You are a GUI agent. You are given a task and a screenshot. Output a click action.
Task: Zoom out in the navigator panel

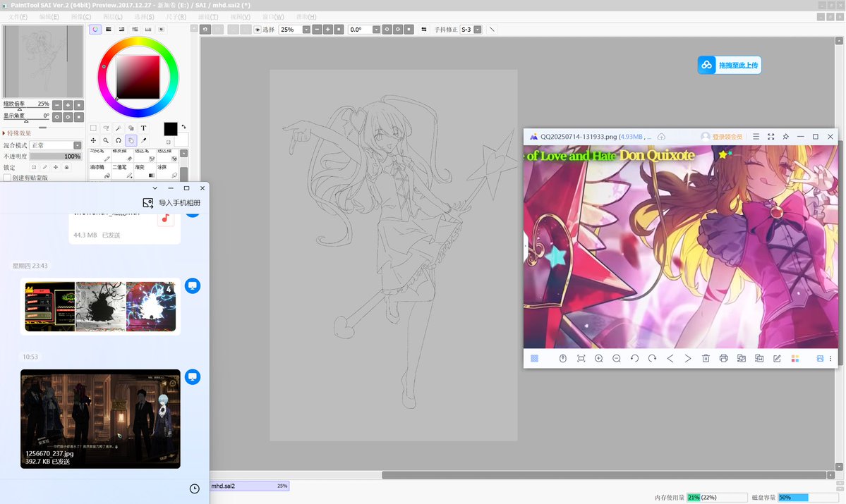coord(57,105)
